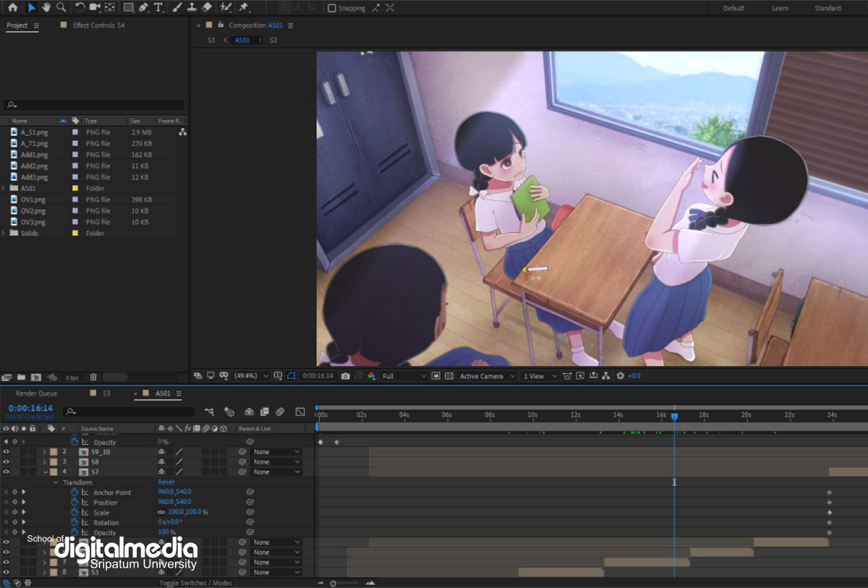Screen dimensions: 868x588
Task: Open the S3 timeline tab
Action: pyautogui.click(x=106, y=393)
